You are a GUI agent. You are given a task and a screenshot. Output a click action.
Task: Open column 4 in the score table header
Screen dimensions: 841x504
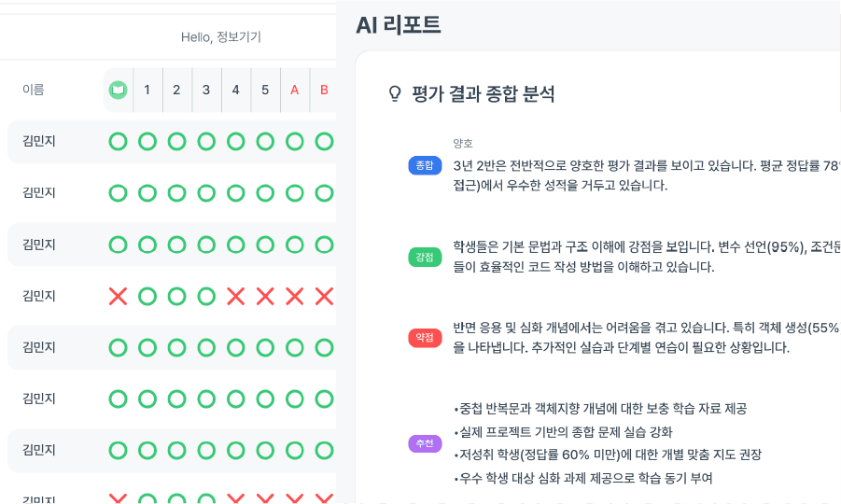pos(235,91)
